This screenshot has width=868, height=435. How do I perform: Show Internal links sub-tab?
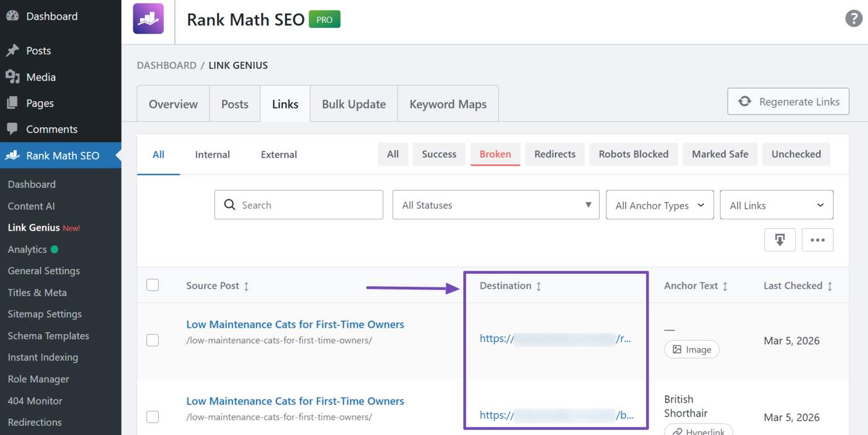pos(213,154)
